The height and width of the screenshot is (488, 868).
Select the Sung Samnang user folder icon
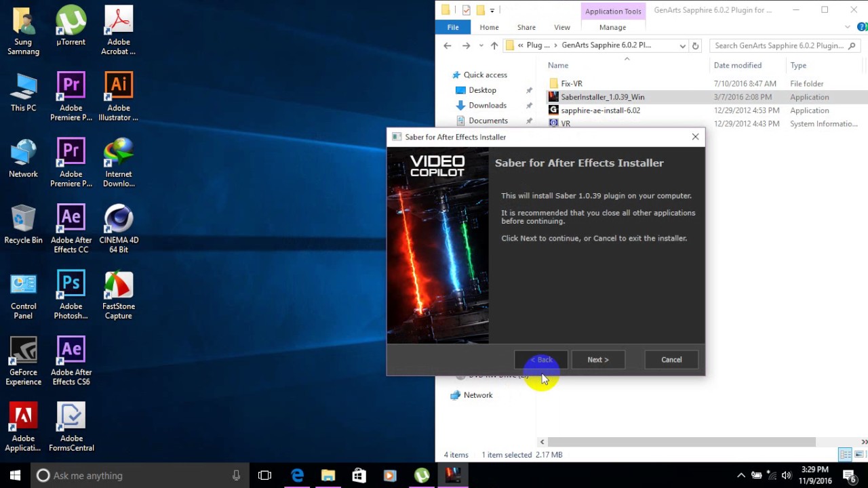coord(23,30)
